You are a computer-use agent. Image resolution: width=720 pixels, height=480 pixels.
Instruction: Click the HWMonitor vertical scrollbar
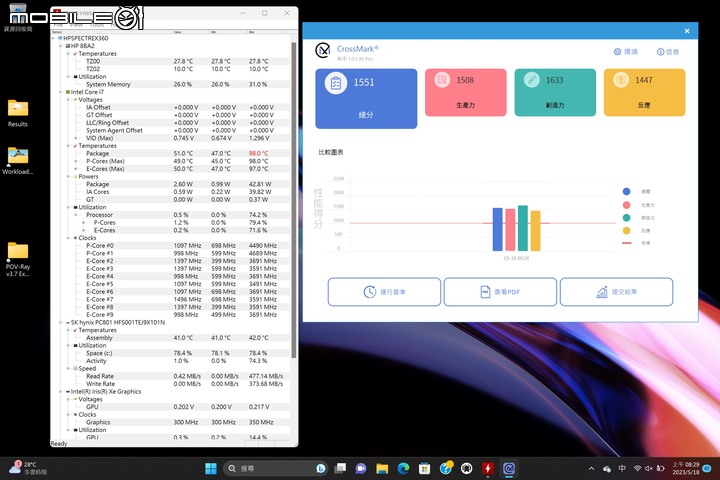[x=293, y=200]
